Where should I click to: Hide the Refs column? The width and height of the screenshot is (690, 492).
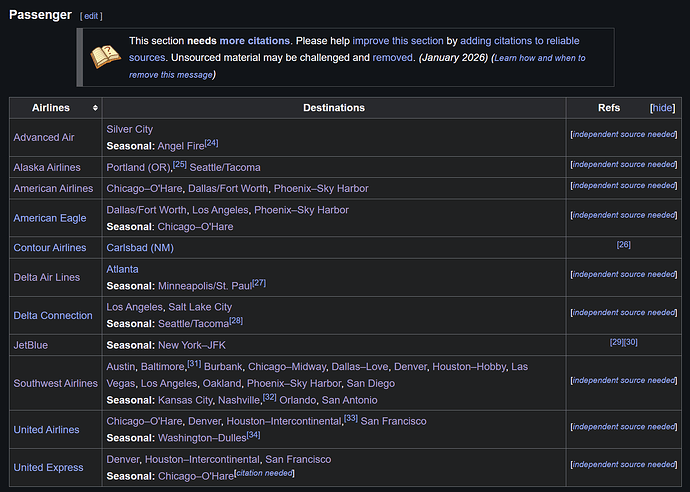pyautogui.click(x=662, y=108)
